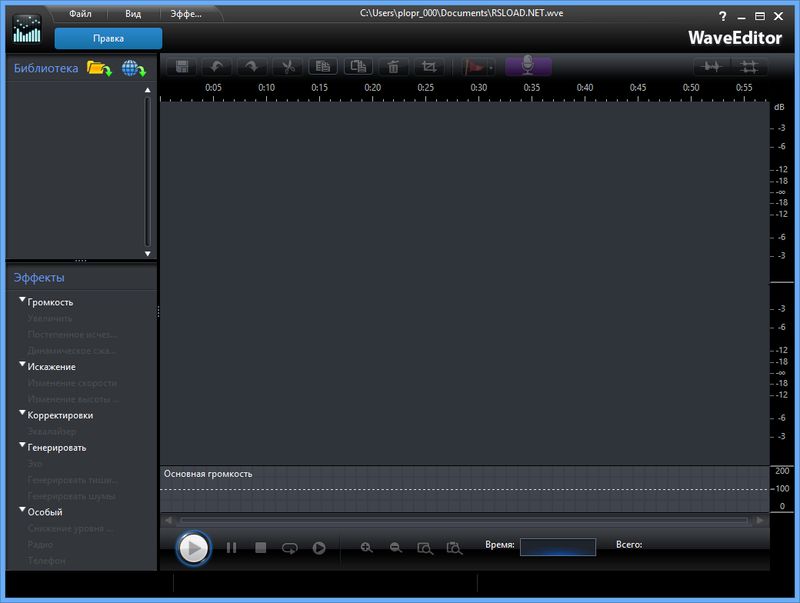
Task: Click the dashed master volume line at 100
Action: click(464, 489)
